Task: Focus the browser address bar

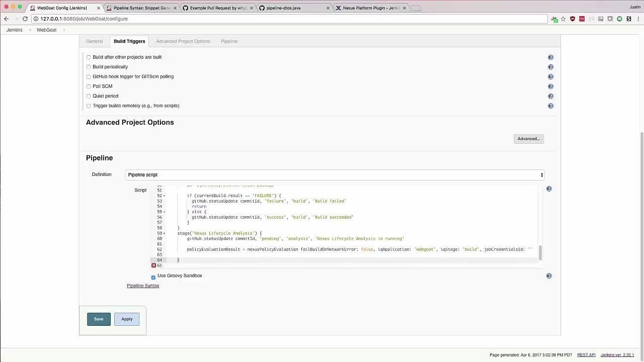Action: pos(289,19)
